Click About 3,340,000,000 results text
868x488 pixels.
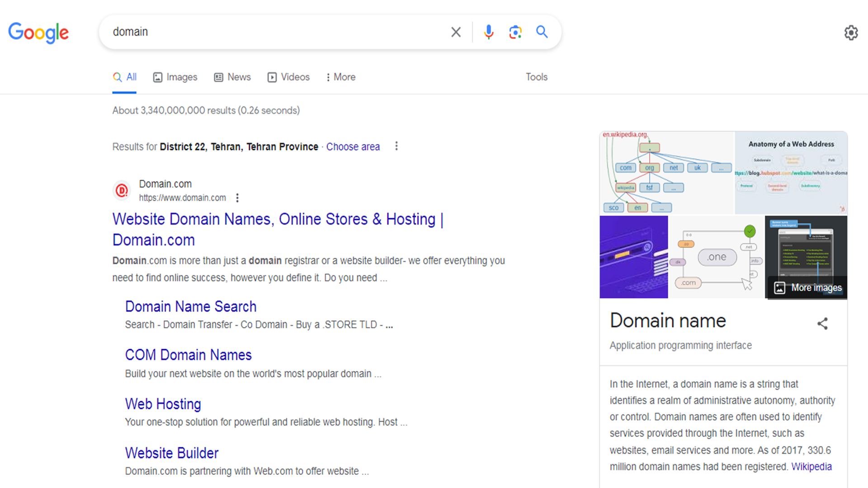click(206, 111)
